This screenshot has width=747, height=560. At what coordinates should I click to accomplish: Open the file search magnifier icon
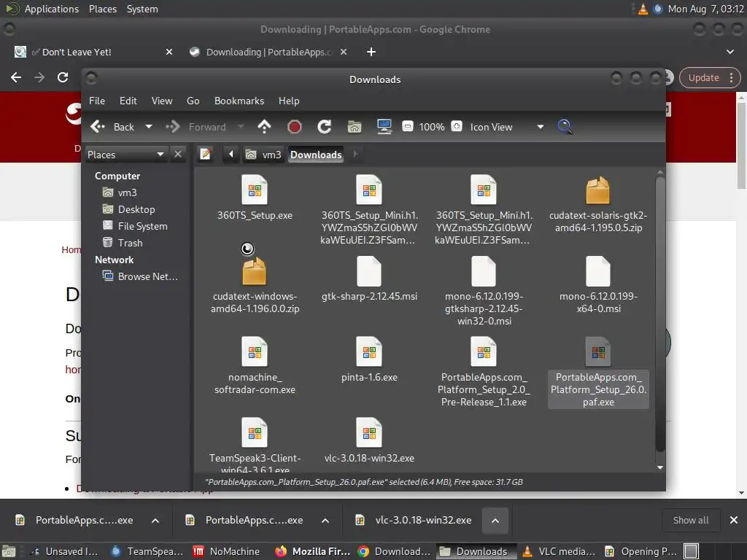point(565,127)
